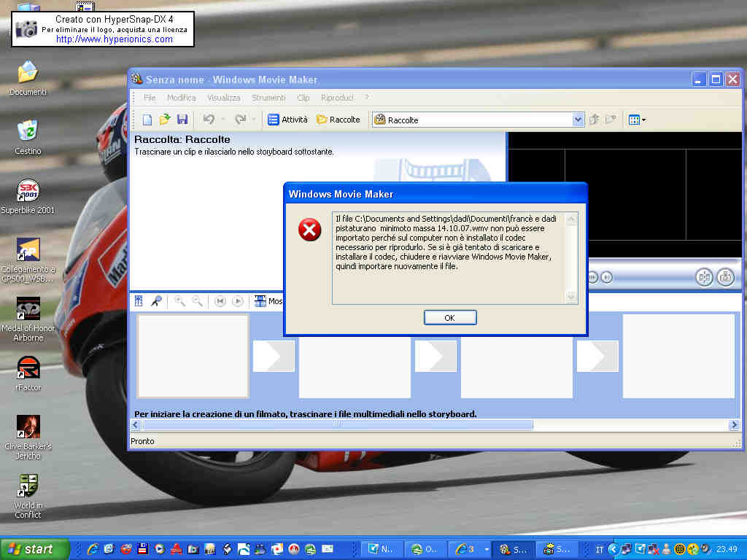
Task: Open the audio levels storyboard tool
Action: (139, 301)
